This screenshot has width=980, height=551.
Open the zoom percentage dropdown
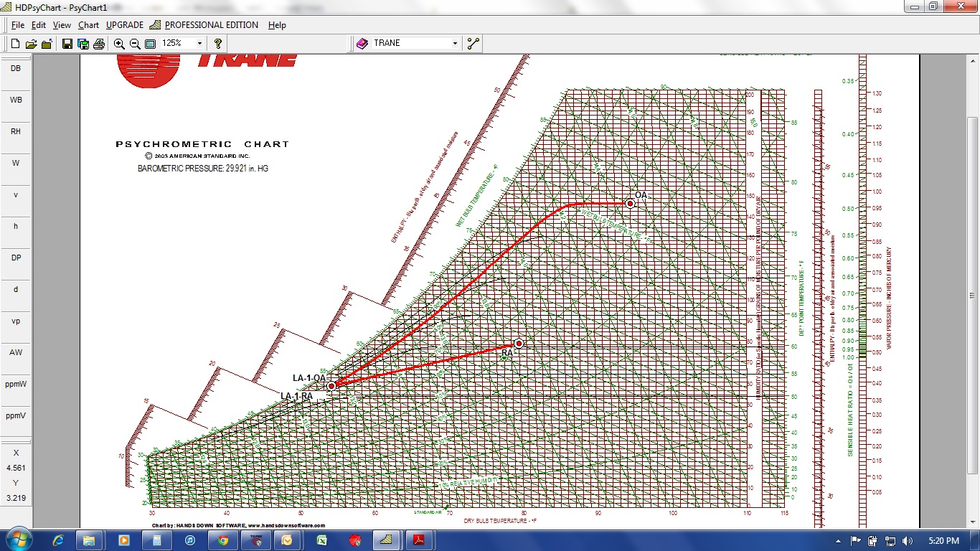(x=199, y=43)
